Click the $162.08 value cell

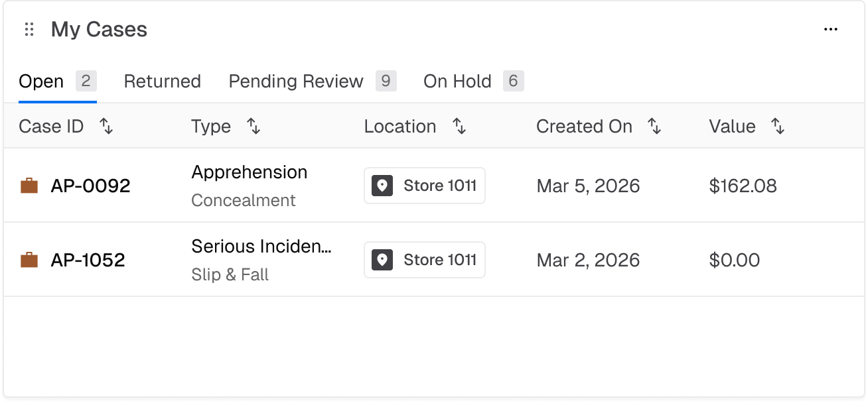point(743,186)
